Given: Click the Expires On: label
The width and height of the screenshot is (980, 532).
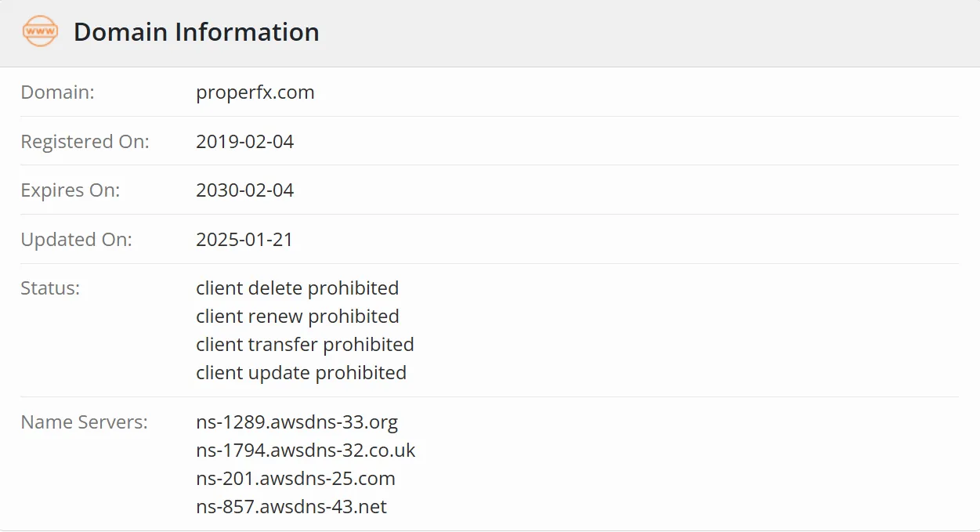Looking at the screenshot, I should coord(71,190).
